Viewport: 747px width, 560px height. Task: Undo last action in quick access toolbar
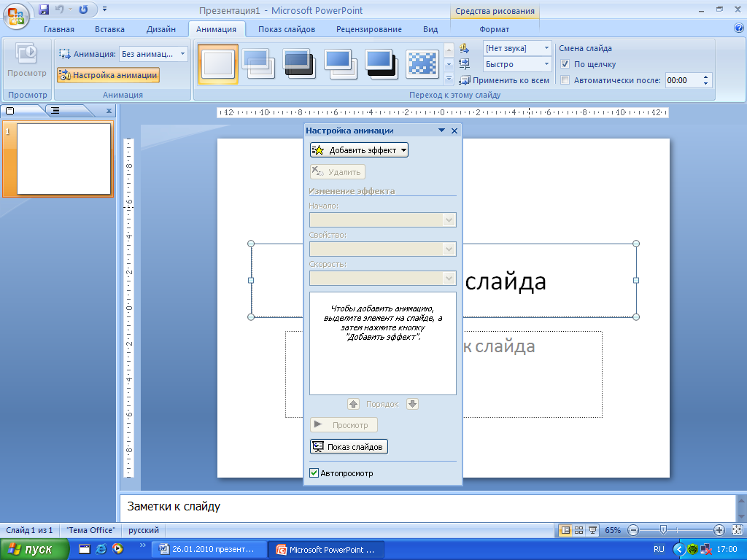(60, 9)
